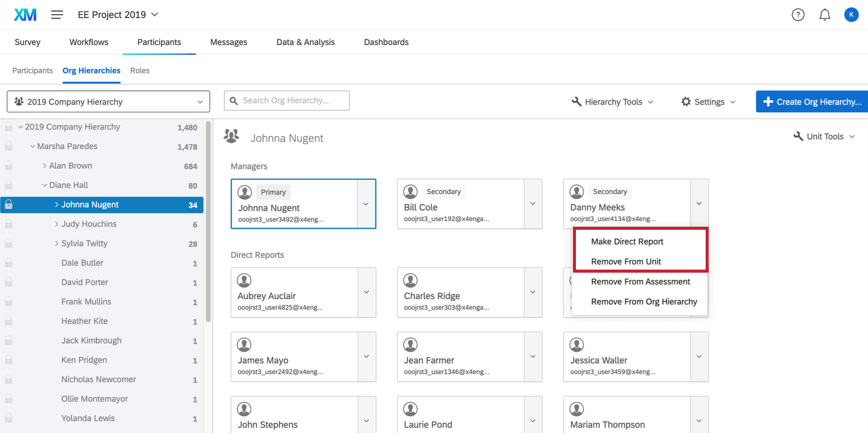
Task: Open the user account avatar K
Action: tap(851, 15)
